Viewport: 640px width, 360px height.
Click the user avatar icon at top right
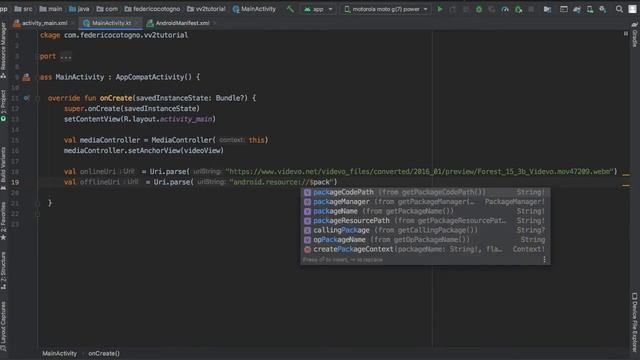633,9
